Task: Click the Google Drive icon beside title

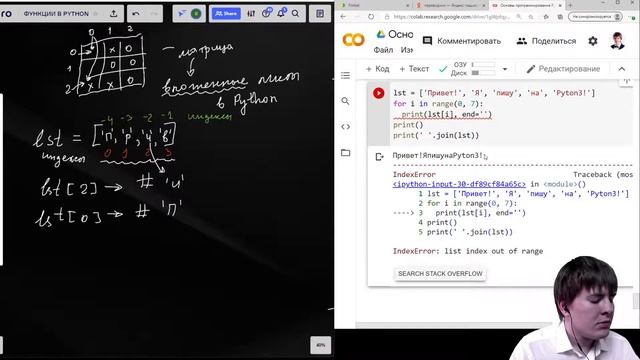Action: [380, 34]
